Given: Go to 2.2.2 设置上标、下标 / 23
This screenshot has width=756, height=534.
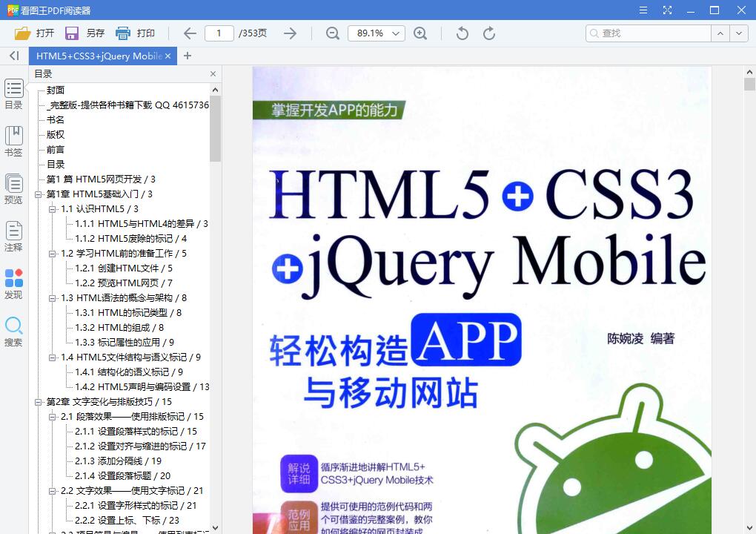Looking at the screenshot, I should pyautogui.click(x=127, y=521).
